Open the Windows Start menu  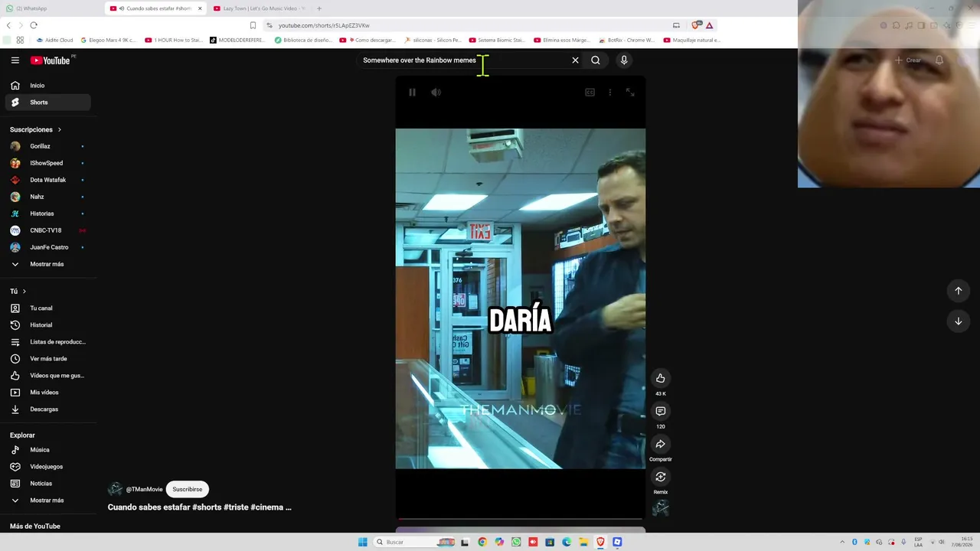pyautogui.click(x=363, y=542)
